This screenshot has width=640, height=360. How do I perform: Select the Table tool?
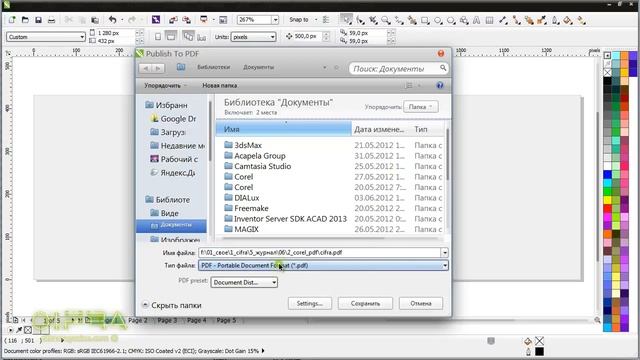point(489,20)
